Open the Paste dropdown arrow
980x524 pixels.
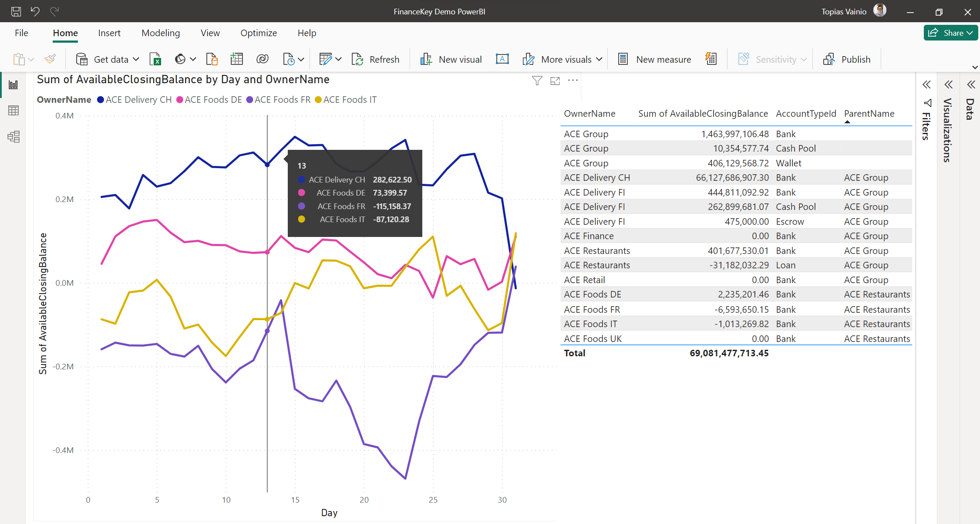tap(31, 59)
